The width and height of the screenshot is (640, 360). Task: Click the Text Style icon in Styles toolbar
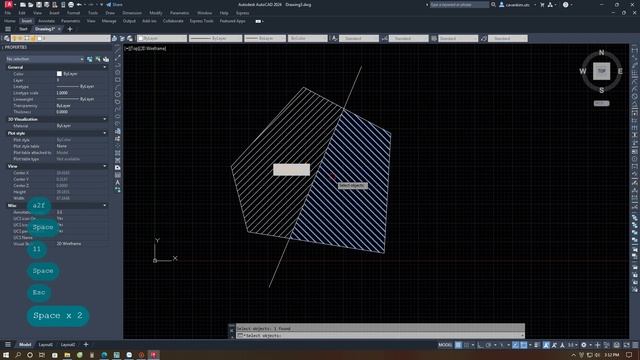click(334, 38)
